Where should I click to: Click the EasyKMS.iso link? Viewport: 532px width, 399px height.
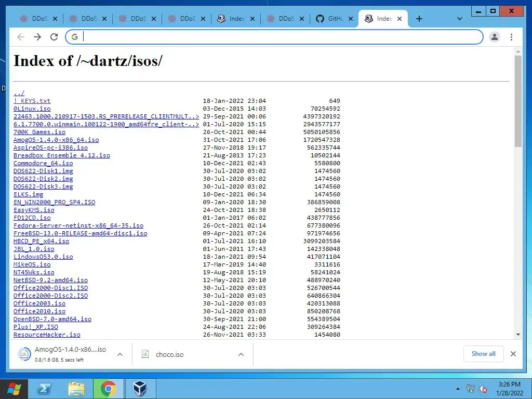coord(34,210)
